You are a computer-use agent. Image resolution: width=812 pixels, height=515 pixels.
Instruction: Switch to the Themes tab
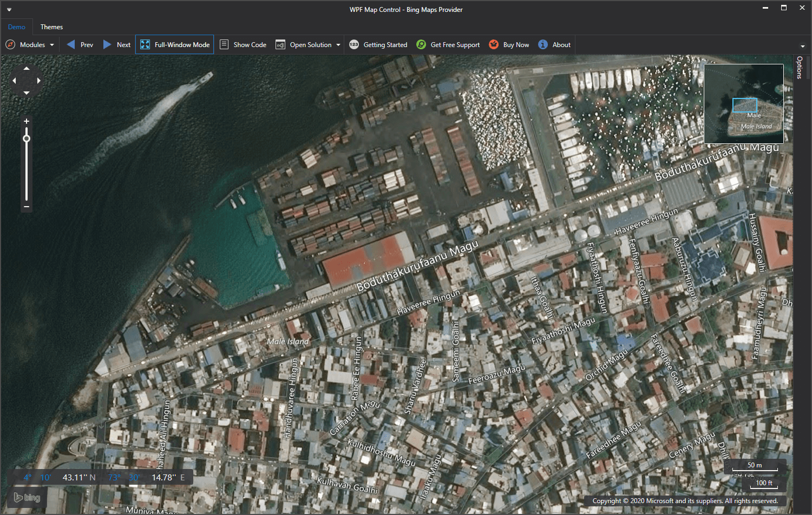(x=51, y=27)
